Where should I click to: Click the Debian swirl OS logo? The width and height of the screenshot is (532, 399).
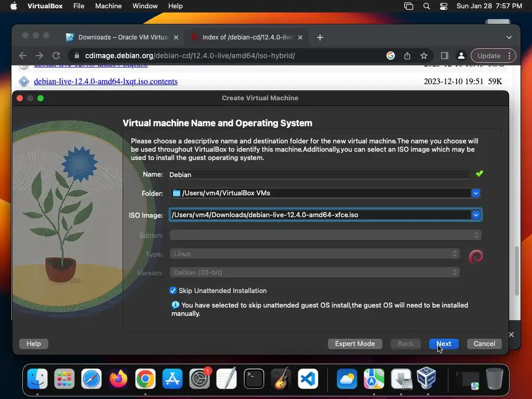click(476, 257)
